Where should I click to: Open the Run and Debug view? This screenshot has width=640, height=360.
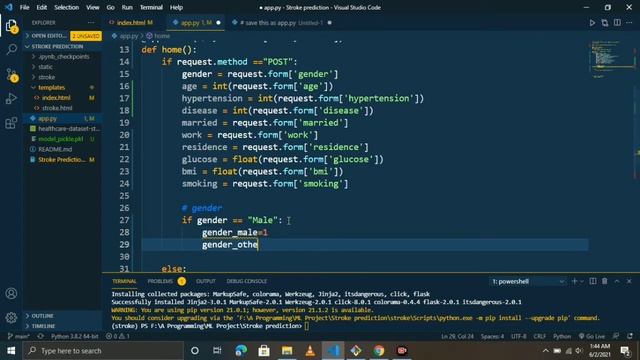click(11, 98)
